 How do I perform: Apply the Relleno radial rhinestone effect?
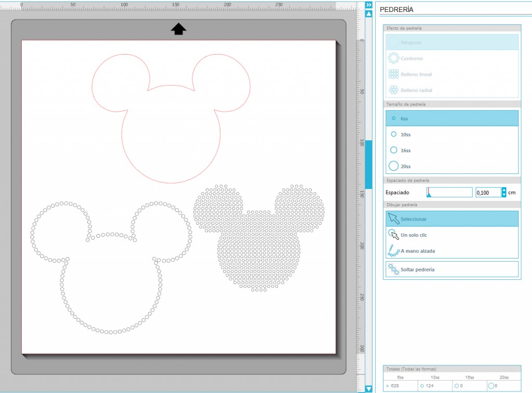[452, 90]
